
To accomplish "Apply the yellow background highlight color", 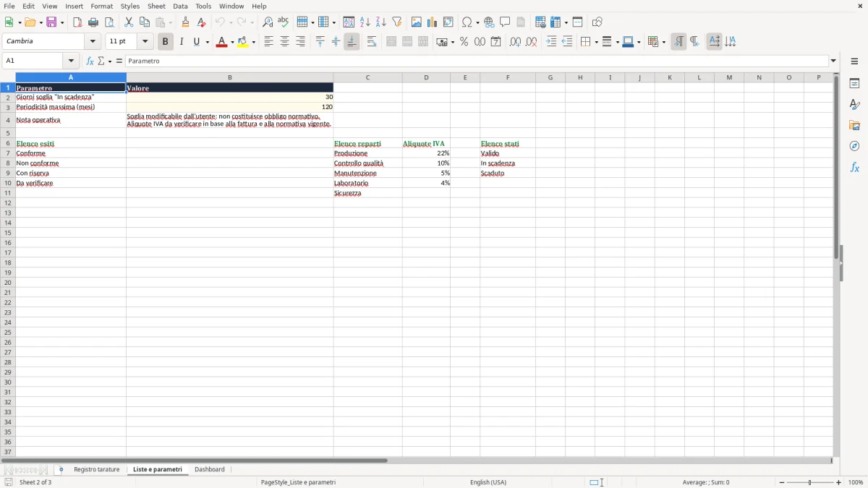I will (x=242, y=42).
